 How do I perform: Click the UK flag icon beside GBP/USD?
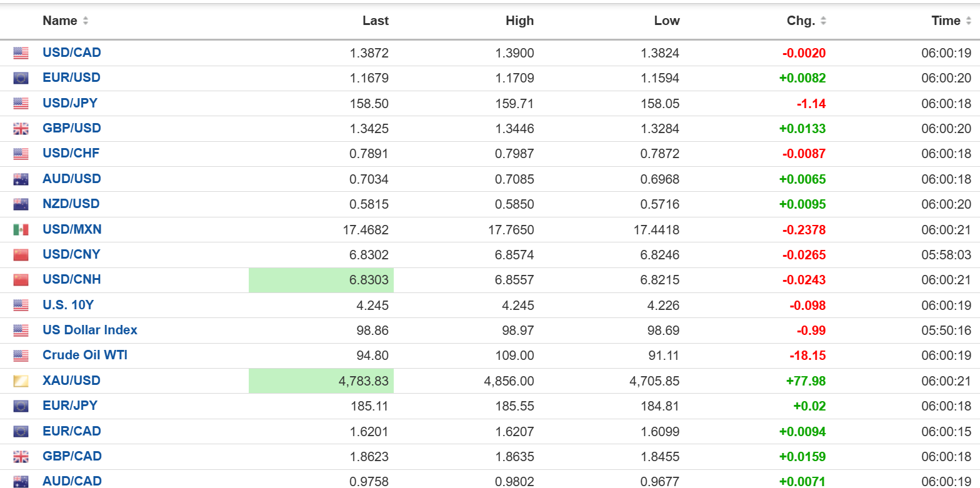(x=21, y=129)
